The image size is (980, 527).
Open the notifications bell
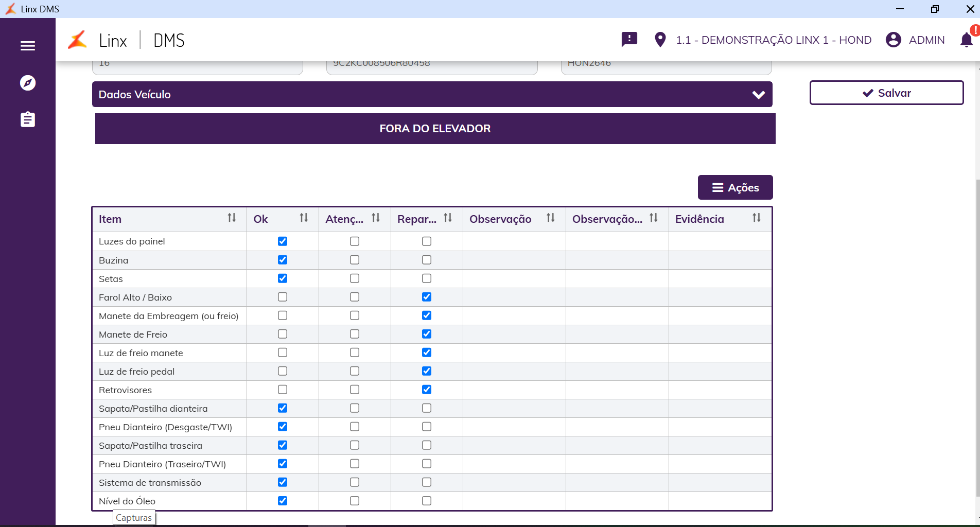[x=967, y=40]
